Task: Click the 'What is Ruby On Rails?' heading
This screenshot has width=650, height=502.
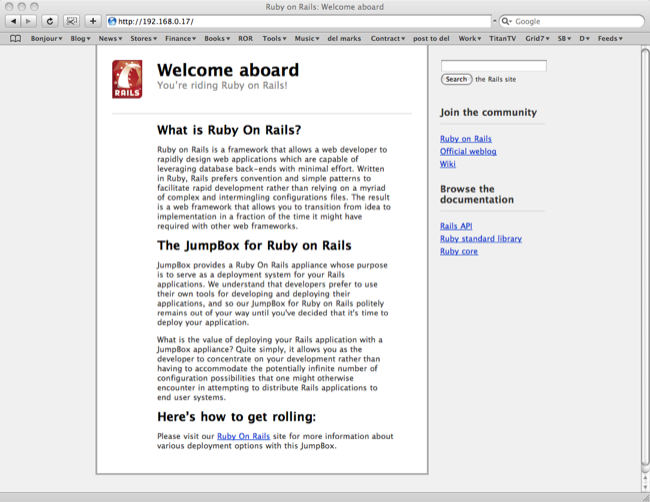Action: pyautogui.click(x=229, y=130)
